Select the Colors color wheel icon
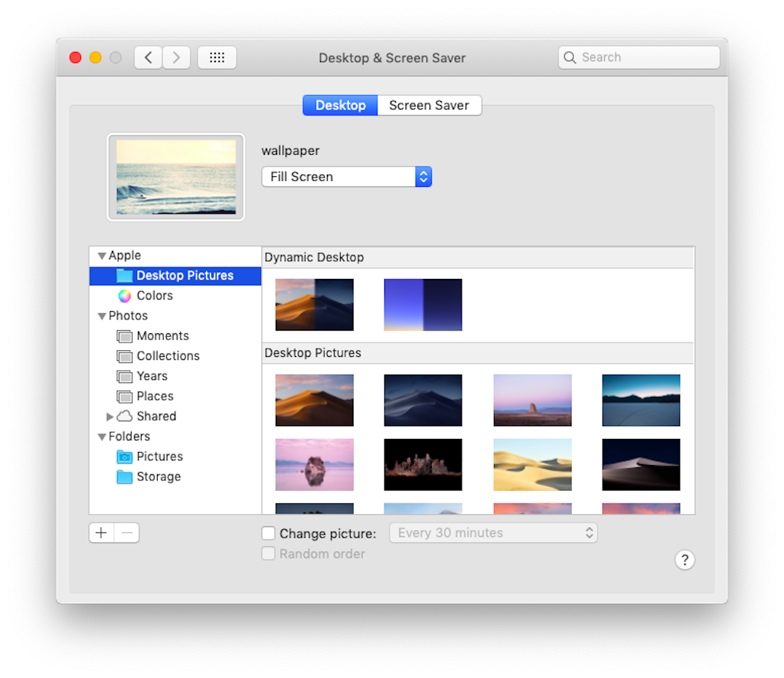Screen dimensions: 784x678 (124, 295)
